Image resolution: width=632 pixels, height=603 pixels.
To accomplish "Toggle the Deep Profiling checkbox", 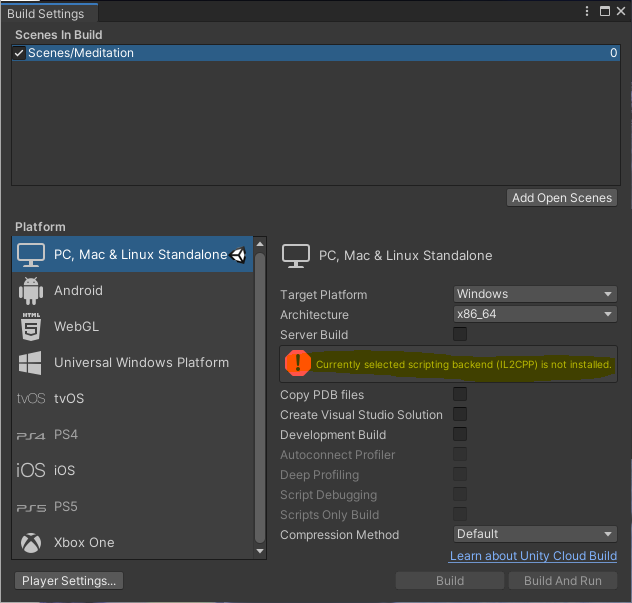I will pos(460,474).
